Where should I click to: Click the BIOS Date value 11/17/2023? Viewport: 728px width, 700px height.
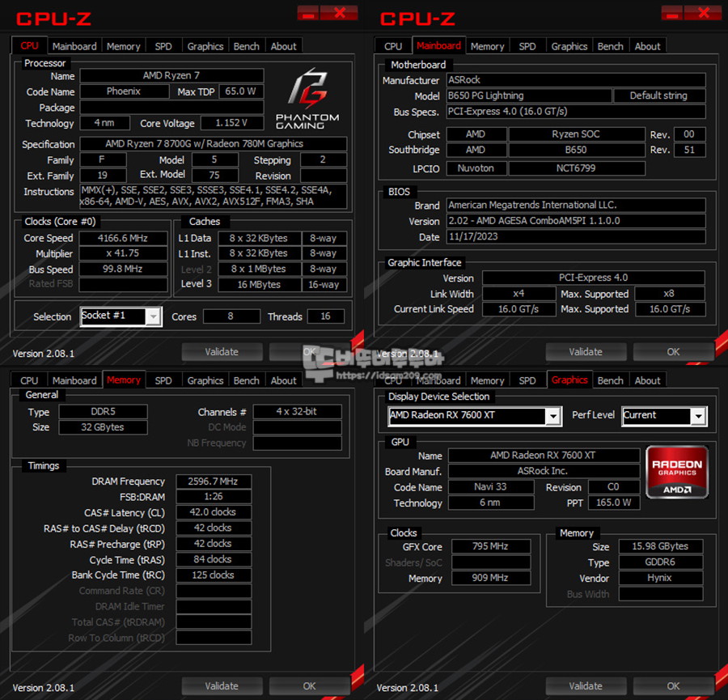click(576, 236)
